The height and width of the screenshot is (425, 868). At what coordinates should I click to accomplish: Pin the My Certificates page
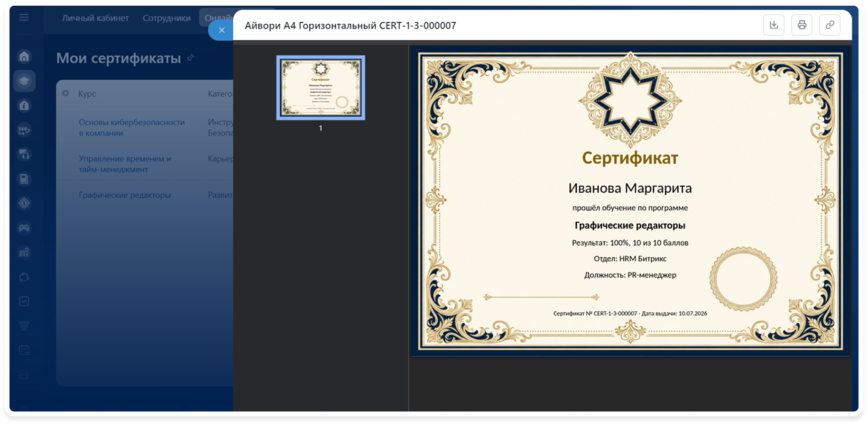(x=191, y=58)
